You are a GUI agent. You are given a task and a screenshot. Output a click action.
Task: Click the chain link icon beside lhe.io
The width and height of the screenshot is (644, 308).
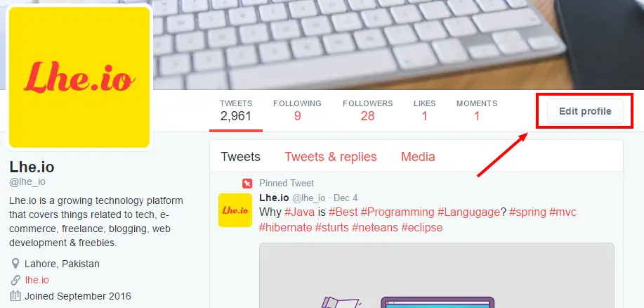(15, 280)
